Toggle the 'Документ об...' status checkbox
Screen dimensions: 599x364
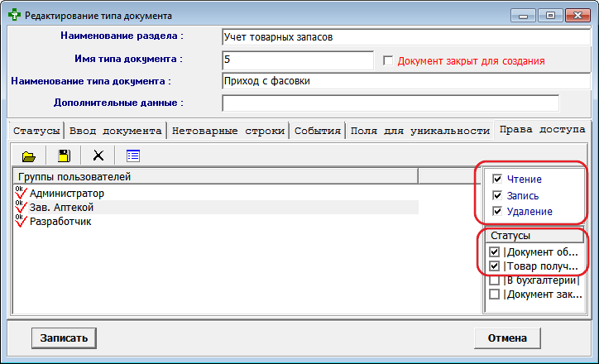[494, 252]
